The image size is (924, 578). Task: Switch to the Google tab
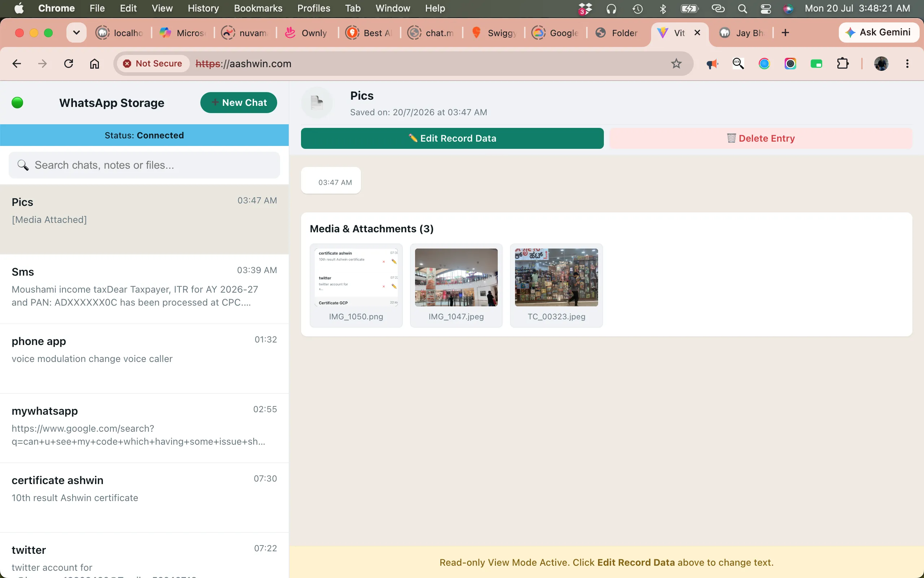[555, 33]
